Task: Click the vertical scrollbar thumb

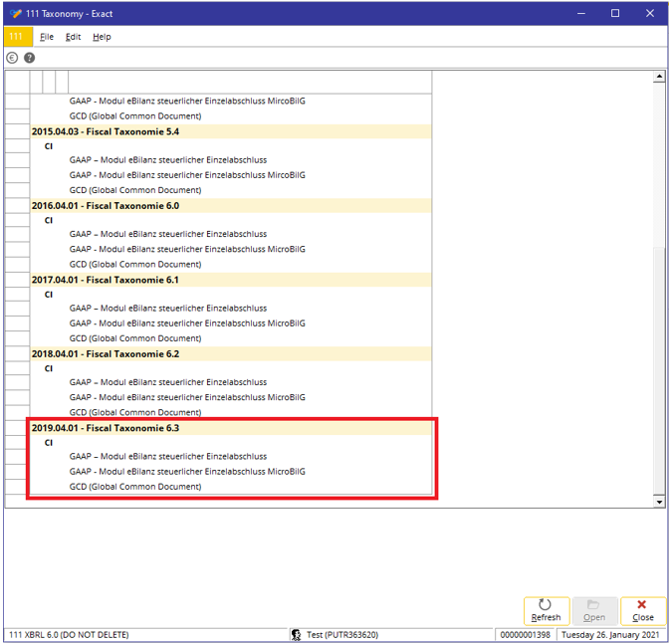Action: point(659,369)
